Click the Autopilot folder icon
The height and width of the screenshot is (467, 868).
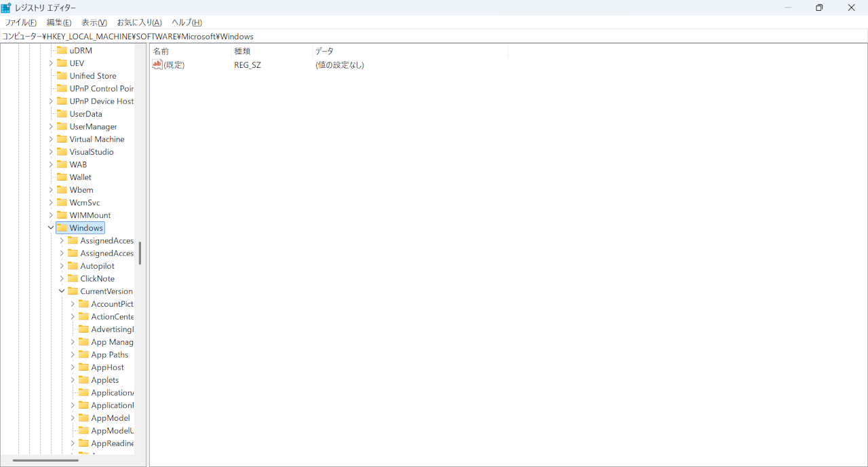click(73, 266)
